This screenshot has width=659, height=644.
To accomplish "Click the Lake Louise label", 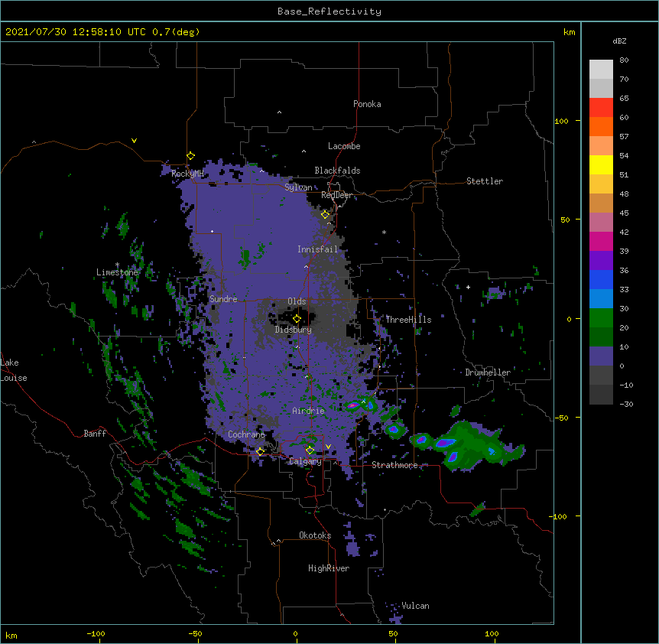I will [14, 370].
